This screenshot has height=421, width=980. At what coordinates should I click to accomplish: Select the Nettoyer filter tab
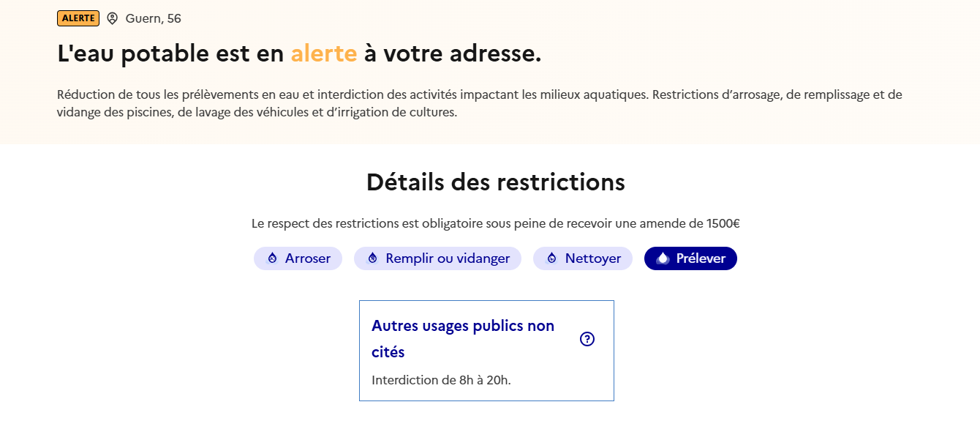[x=583, y=258]
